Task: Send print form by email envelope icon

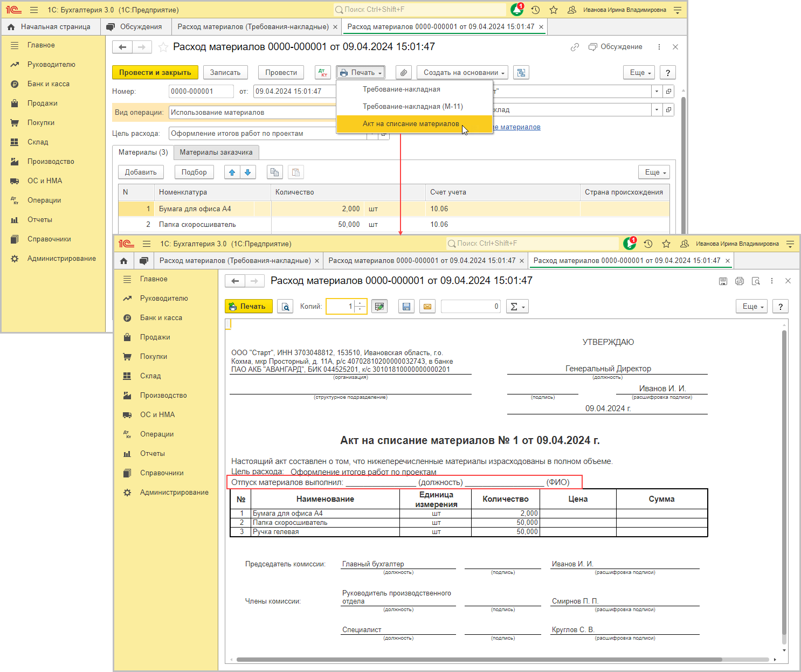Action: pyautogui.click(x=427, y=306)
